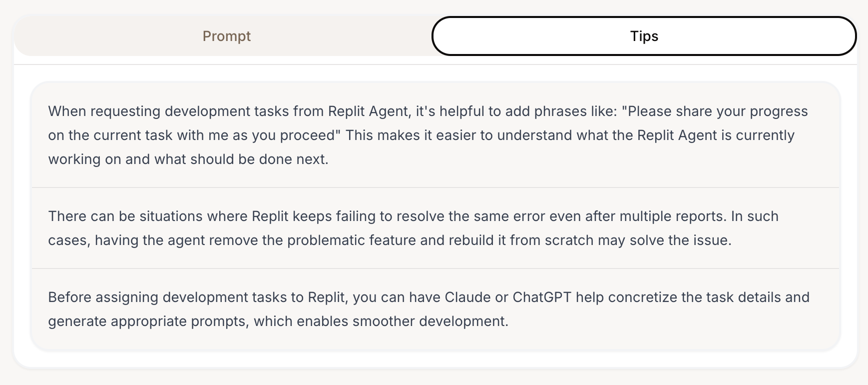Image resolution: width=868 pixels, height=385 pixels.
Task: Click the second tip about recurring errors
Action: point(435,228)
